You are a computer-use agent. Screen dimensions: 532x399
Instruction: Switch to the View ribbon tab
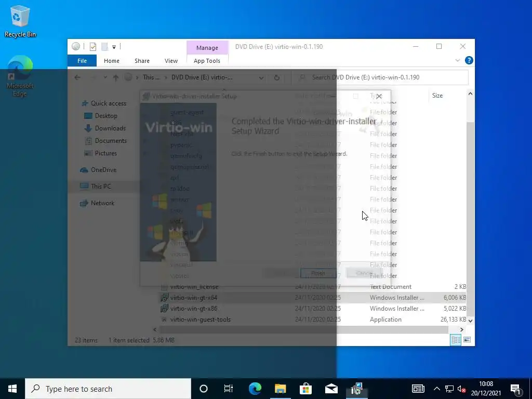pyautogui.click(x=171, y=61)
